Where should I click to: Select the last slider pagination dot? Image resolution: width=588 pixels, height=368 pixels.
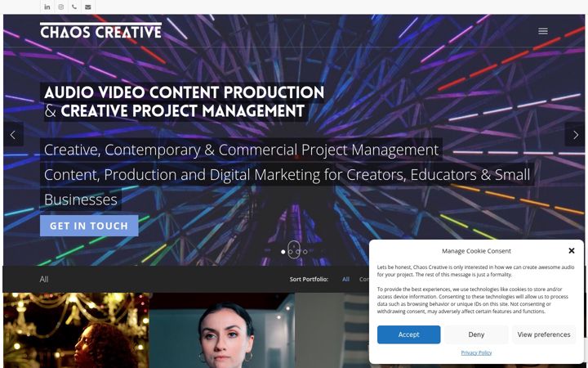pos(305,252)
